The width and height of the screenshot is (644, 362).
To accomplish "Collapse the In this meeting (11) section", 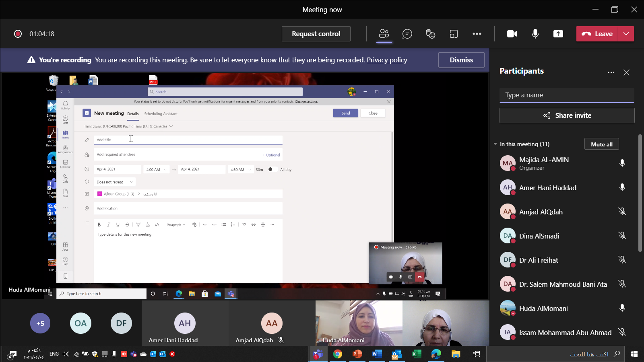I will [495, 144].
